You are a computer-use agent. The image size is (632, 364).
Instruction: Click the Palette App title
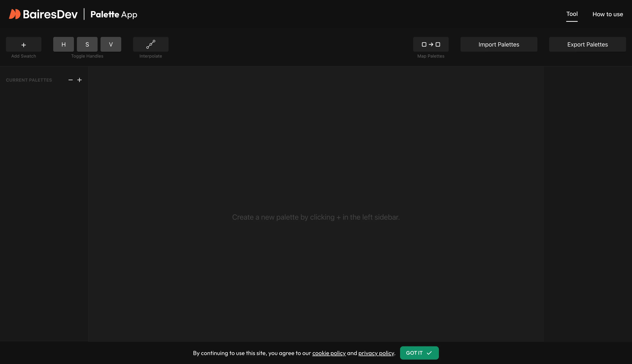pyautogui.click(x=114, y=15)
